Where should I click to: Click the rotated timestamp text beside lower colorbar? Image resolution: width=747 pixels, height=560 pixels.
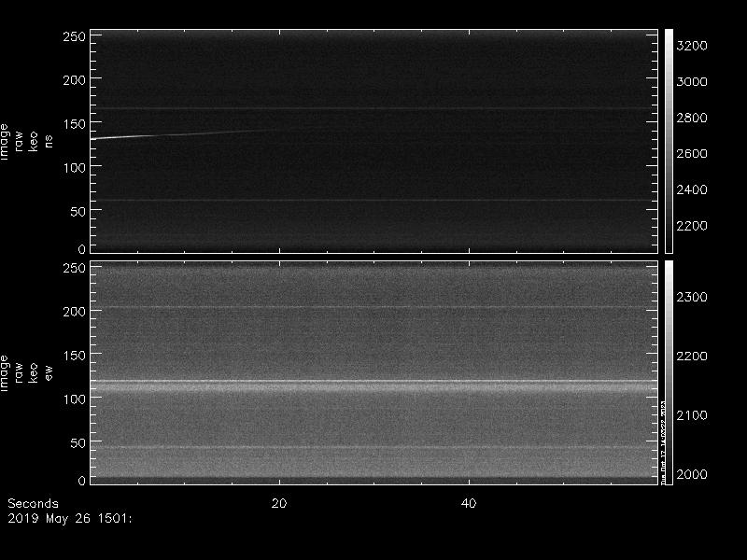click(662, 441)
